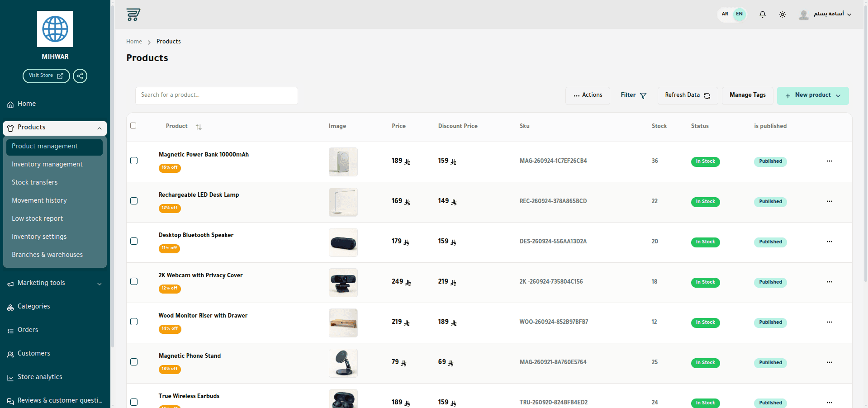The height and width of the screenshot is (408, 868).
Task: Click the 16% off discount badge
Action: pyautogui.click(x=170, y=168)
